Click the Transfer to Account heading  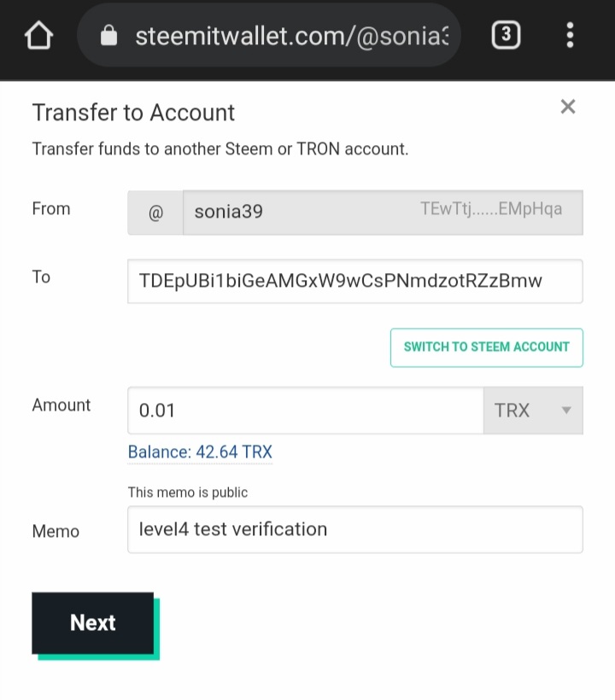[x=133, y=113]
